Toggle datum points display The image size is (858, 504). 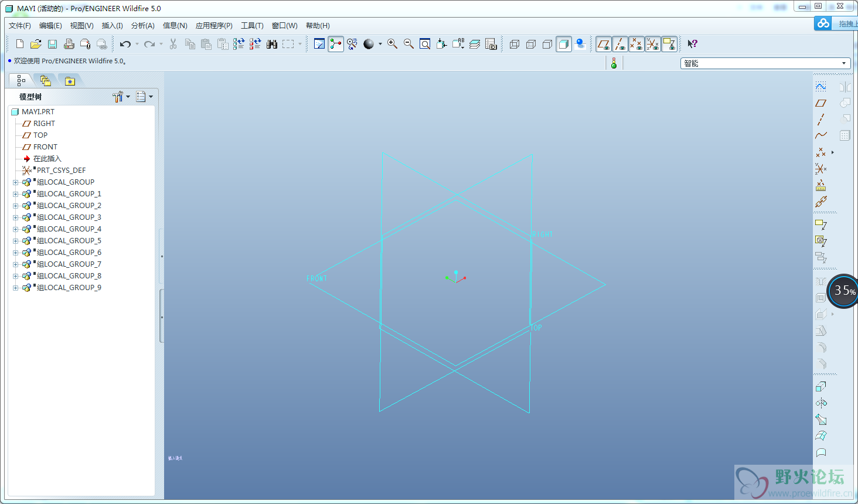(636, 44)
